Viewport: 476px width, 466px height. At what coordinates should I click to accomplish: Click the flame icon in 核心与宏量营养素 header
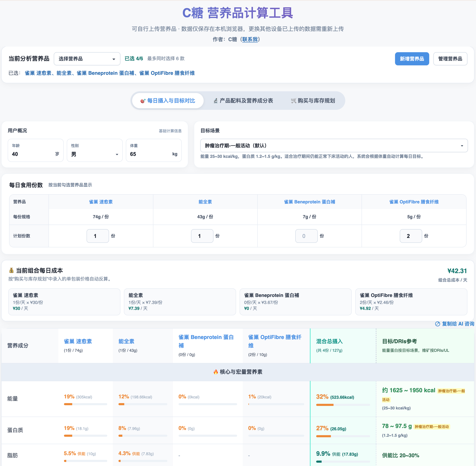point(216,372)
